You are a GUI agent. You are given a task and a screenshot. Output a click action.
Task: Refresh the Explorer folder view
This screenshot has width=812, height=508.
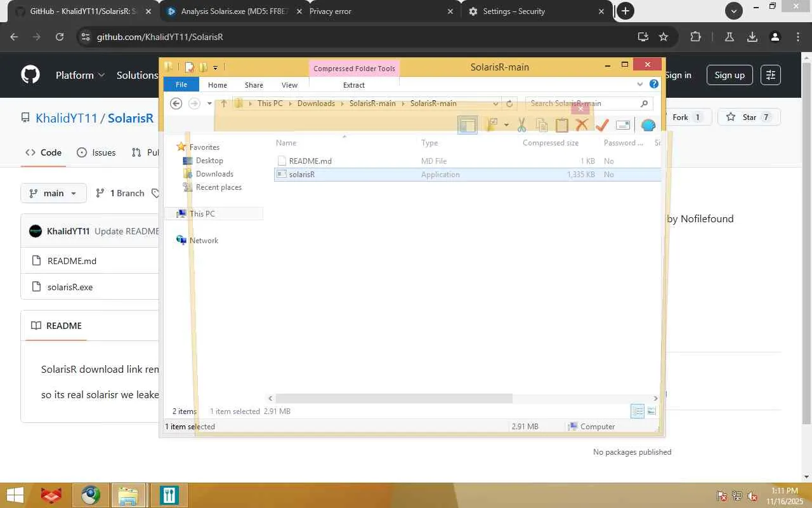click(509, 104)
